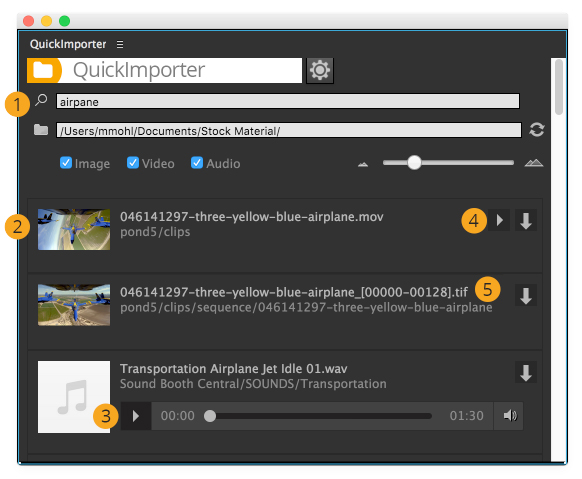Refresh the folder with the reload arrows icon
Viewport: 582px width, 479px height.
coord(536,130)
